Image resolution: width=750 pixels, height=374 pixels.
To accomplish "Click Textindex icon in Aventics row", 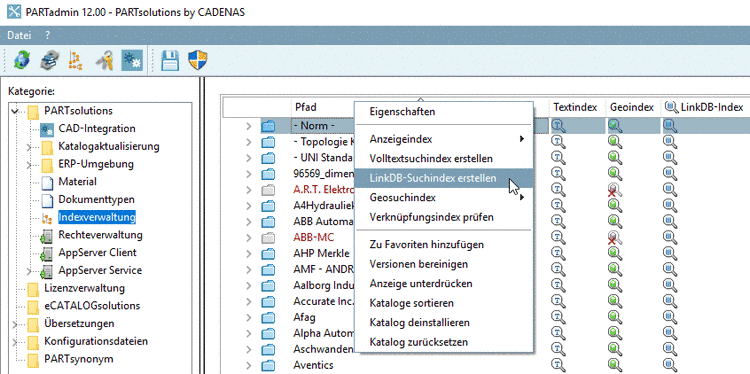I will tap(558, 365).
